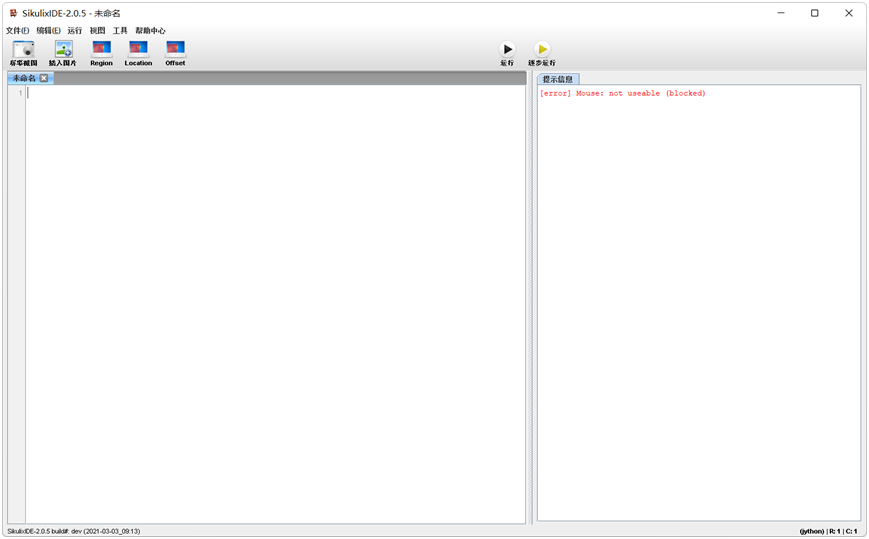Screen dimensions: 869x539
Task: Minimize the SikulixIDE window
Action: pyautogui.click(x=781, y=13)
